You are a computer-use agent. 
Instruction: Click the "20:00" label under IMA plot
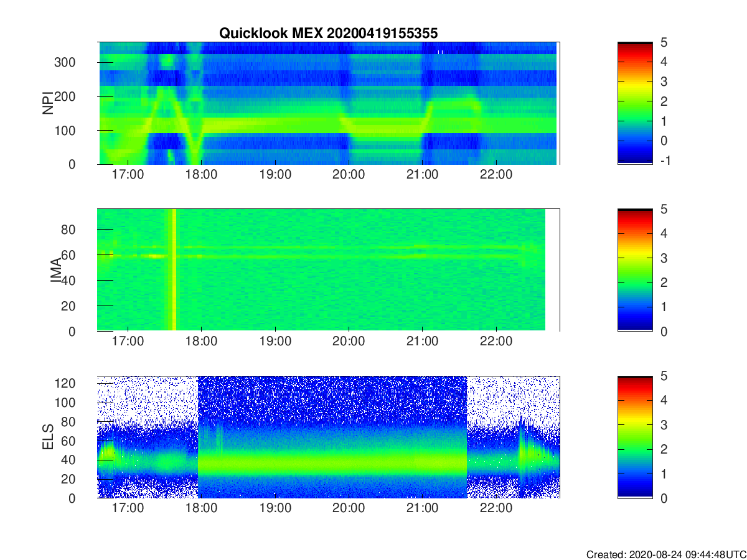(349, 342)
